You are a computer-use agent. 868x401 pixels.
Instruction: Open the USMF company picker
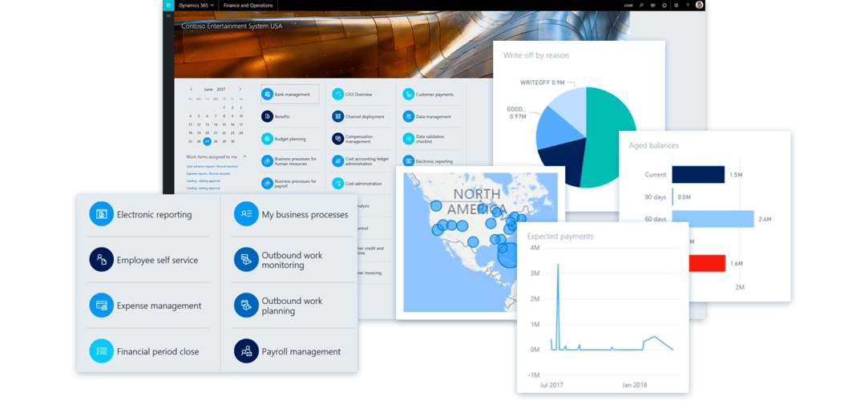(x=629, y=5)
